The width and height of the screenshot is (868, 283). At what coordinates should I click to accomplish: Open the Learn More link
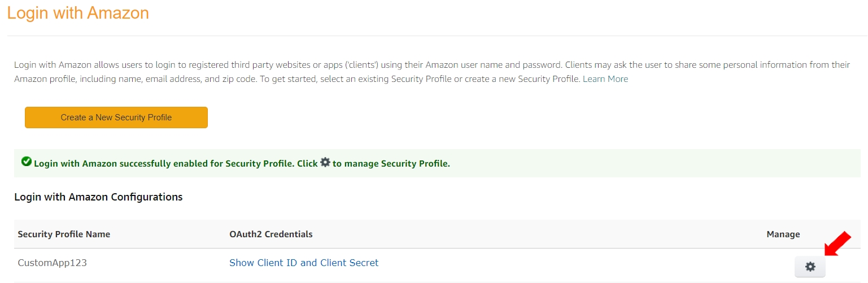pos(605,79)
